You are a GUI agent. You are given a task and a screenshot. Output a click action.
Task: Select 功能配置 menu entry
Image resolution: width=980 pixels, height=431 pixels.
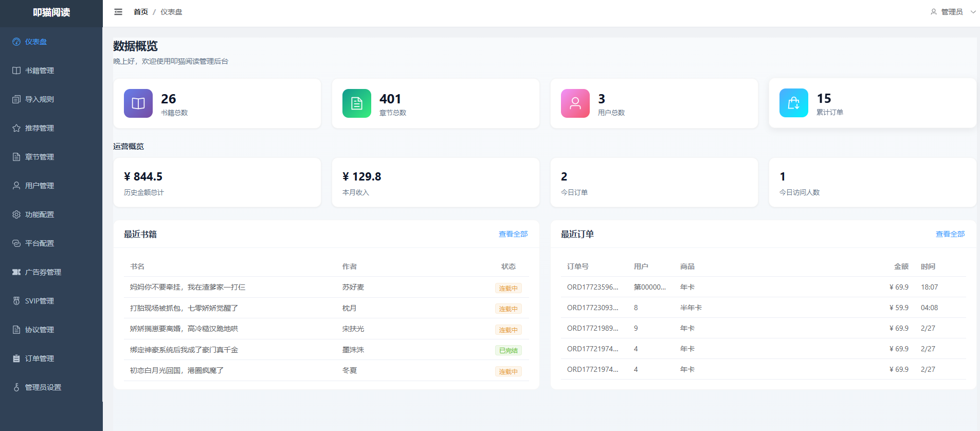point(51,214)
